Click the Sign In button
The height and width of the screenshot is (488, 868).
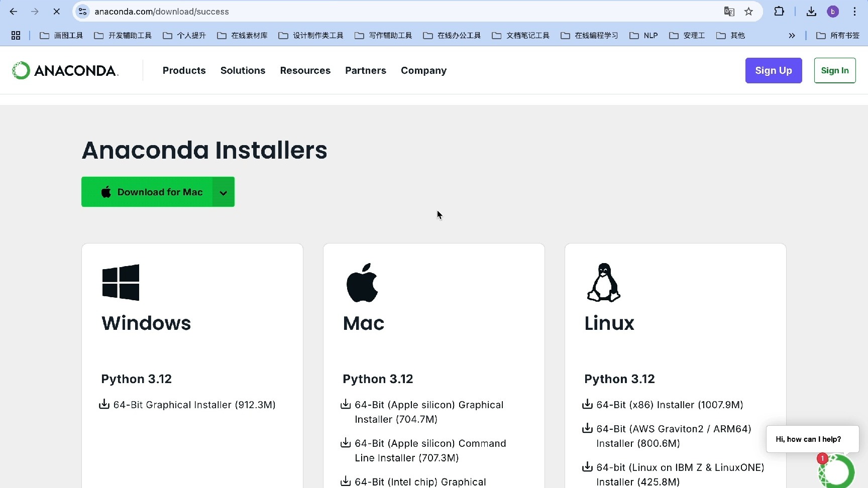(x=834, y=71)
